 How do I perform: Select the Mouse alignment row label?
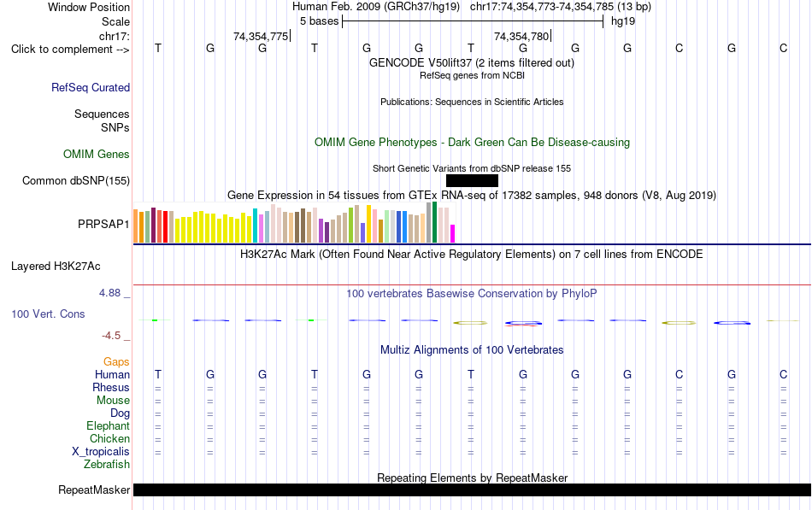113,401
